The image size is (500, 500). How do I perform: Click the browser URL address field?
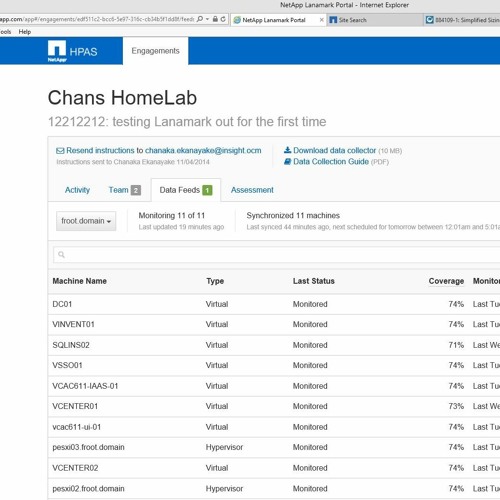(x=97, y=19)
